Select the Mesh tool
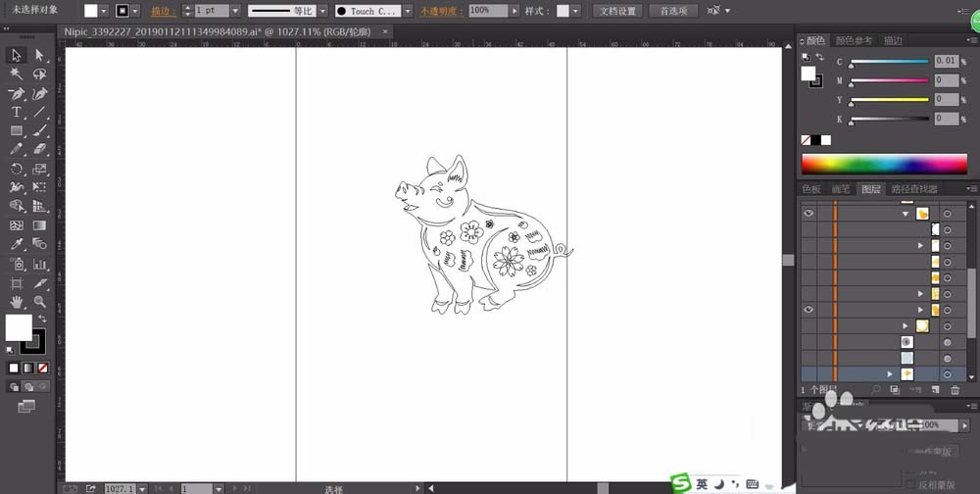 (17, 225)
